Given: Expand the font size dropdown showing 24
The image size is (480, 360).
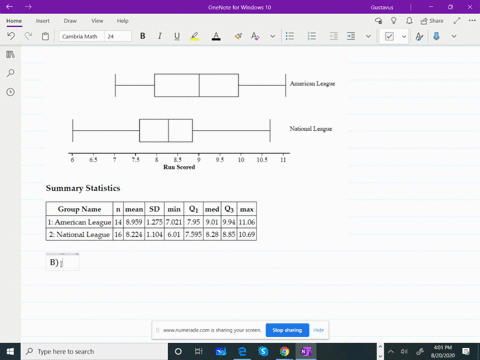Looking at the screenshot, I should (118, 36).
